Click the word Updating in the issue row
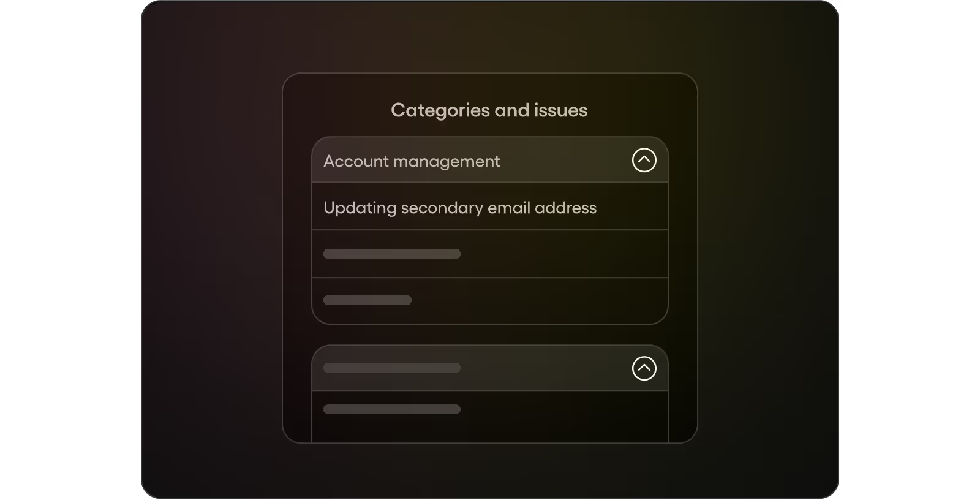 pos(360,208)
